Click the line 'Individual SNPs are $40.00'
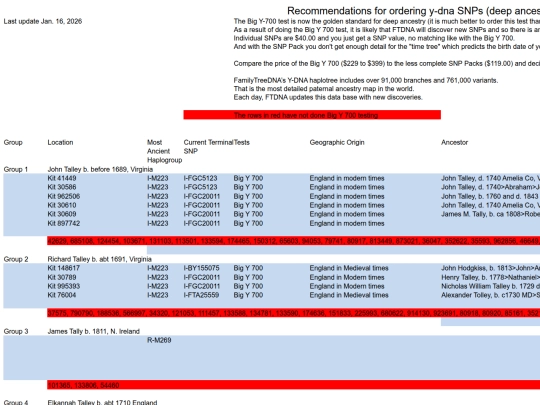Screen dimensions: 540x405 coord(374,38)
